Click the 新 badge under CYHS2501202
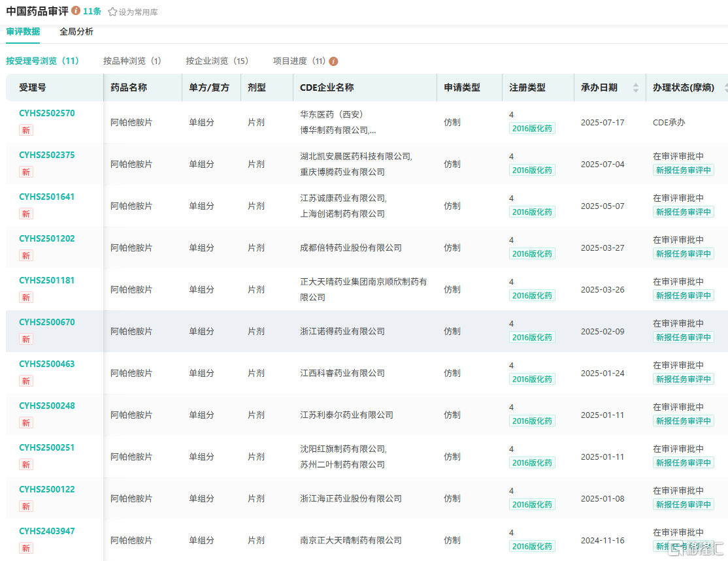 pos(26,255)
